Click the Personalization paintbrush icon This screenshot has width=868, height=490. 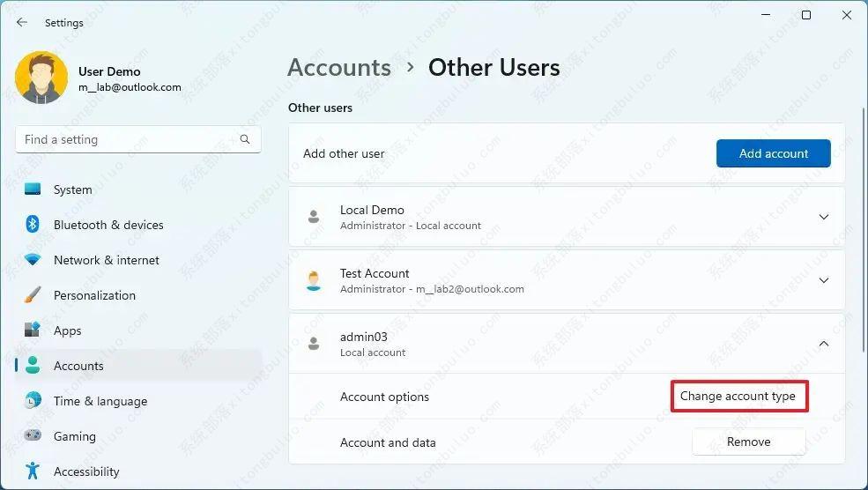33,295
